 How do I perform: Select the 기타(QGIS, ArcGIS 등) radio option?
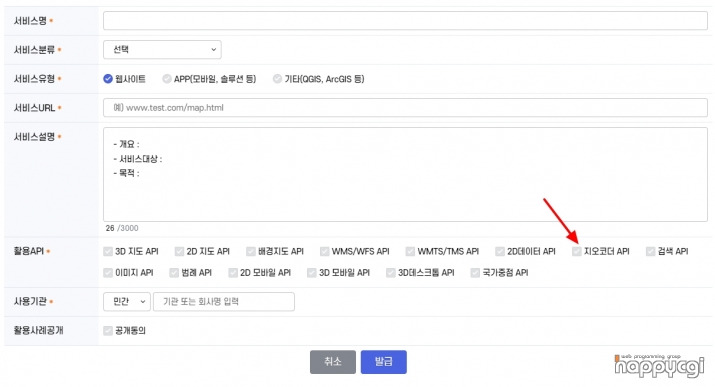[277, 79]
